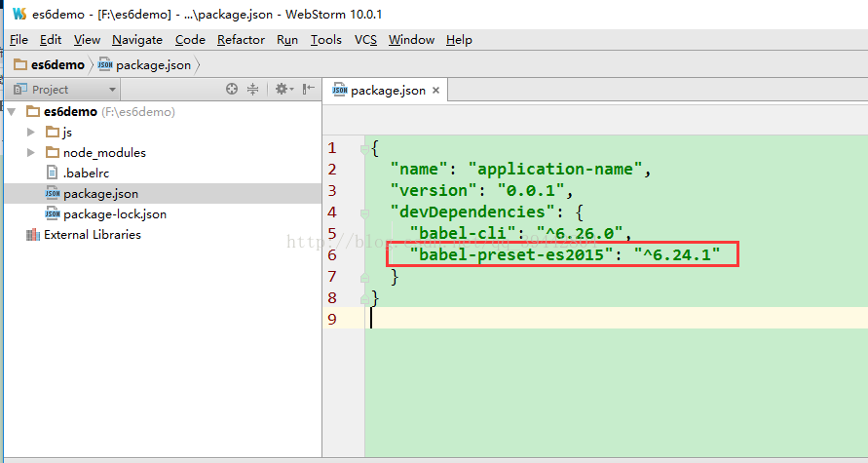Image resolution: width=868 pixels, height=463 pixels.
Task: Click the collapse all icon
Action: (x=253, y=89)
